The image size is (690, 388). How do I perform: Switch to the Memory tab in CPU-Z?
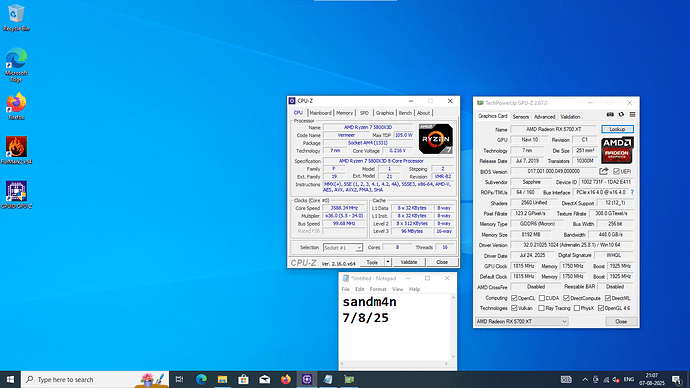[x=345, y=113]
